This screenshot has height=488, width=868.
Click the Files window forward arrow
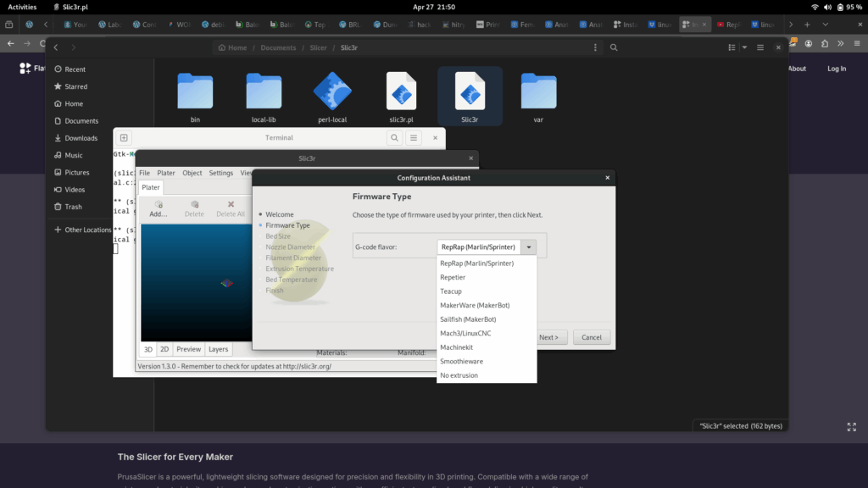click(x=73, y=47)
